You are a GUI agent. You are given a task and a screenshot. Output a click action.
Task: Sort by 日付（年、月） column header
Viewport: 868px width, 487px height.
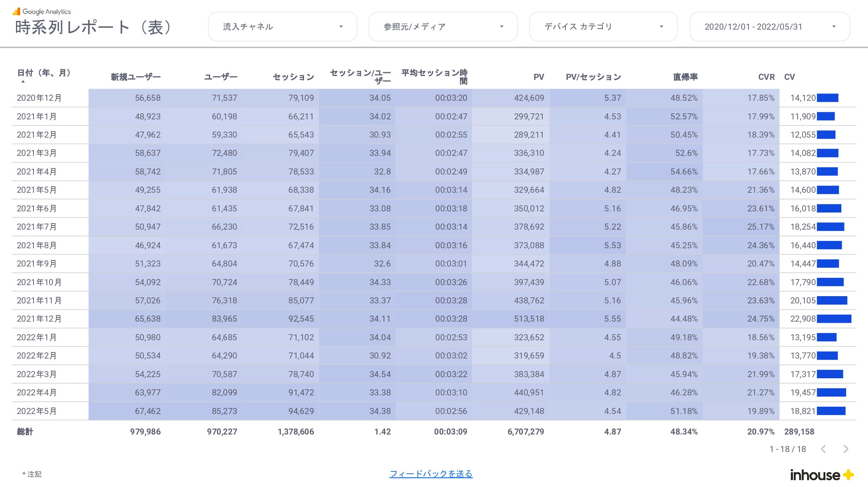pyautogui.click(x=44, y=73)
